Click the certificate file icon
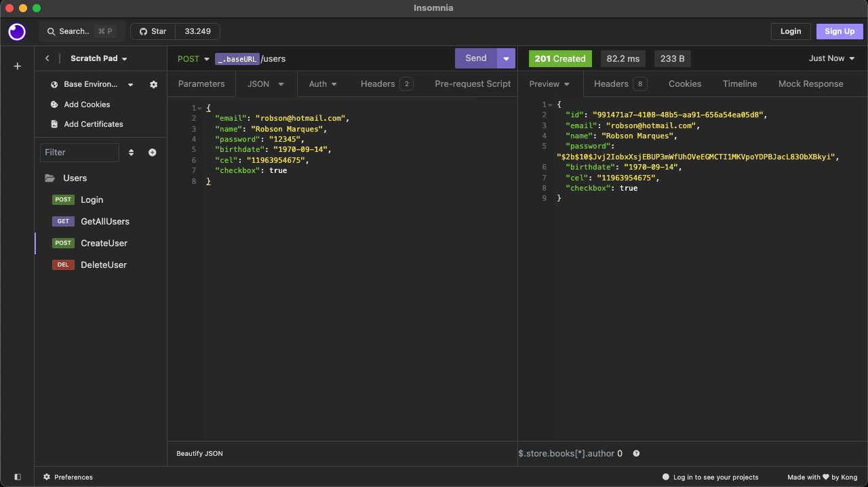The height and width of the screenshot is (487, 868). pyautogui.click(x=54, y=124)
